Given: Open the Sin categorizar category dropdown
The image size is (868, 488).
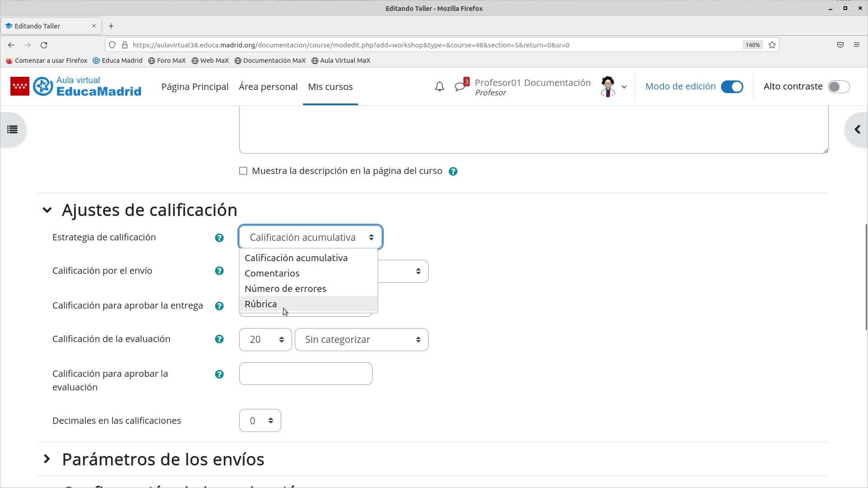Looking at the screenshot, I should point(361,340).
